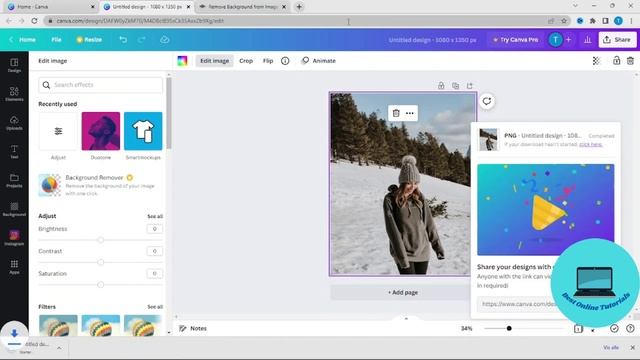Click the Add page button
Image resolution: width=640 pixels, height=360 pixels.
403,293
